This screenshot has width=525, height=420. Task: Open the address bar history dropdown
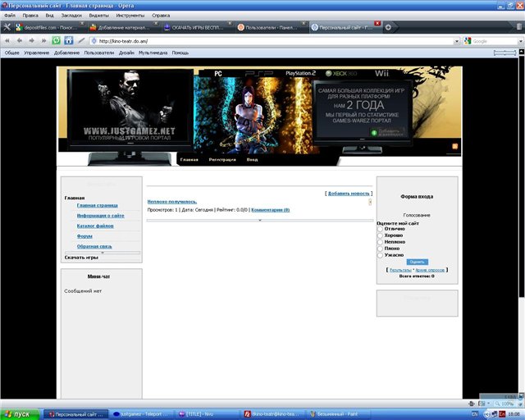click(456, 41)
